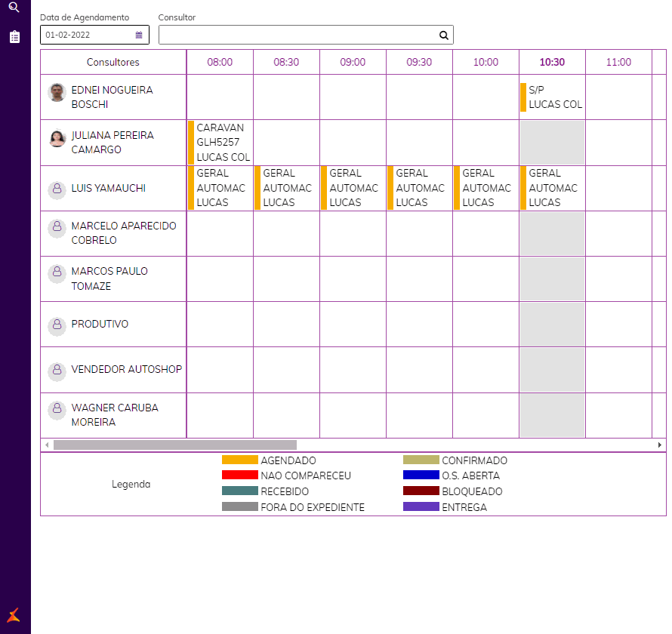Click the red NAO COMPARECEU legend swatch

(x=240, y=475)
